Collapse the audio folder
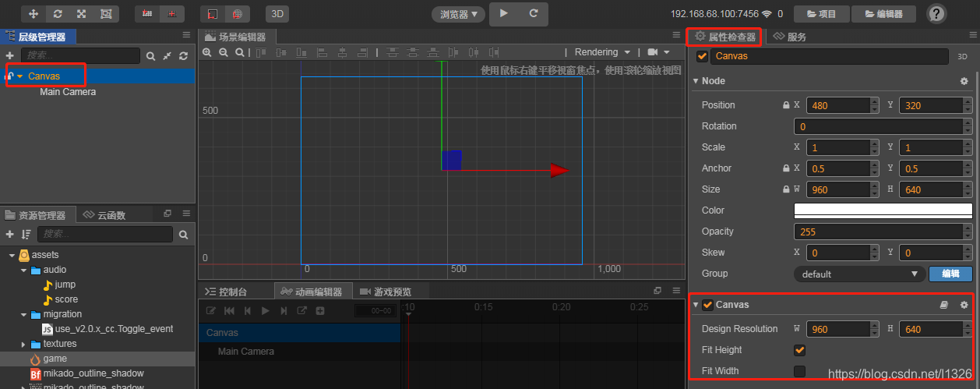This screenshot has width=980, height=389. (x=23, y=270)
